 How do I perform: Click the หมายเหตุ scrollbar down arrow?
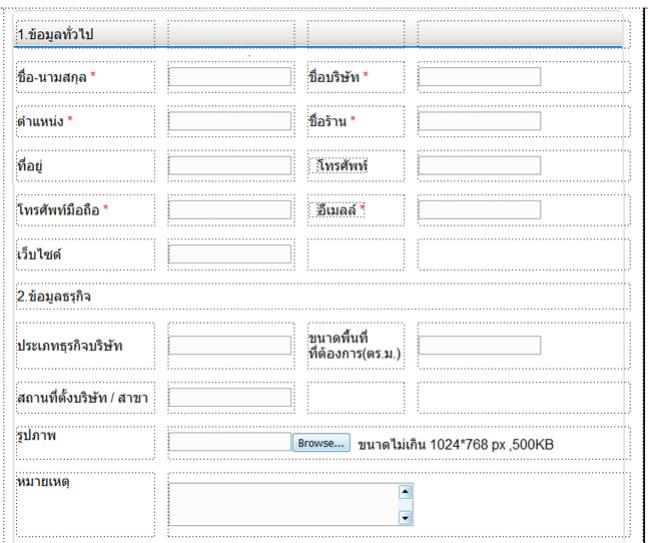pos(405,517)
